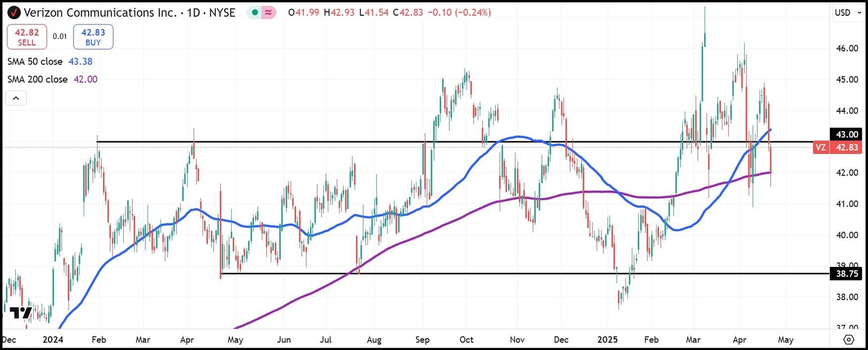Click the 0.01 spread value
This screenshot has width=868, height=350.
[59, 36]
